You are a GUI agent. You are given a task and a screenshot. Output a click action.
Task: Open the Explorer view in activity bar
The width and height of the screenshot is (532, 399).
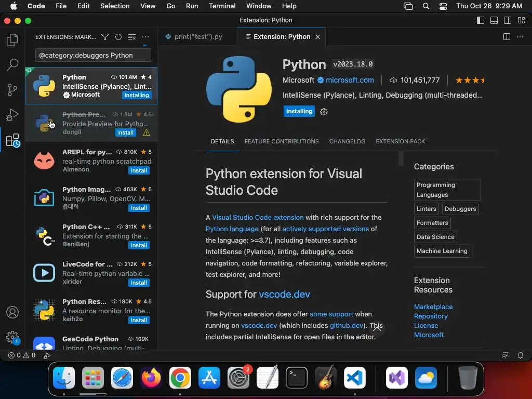12,40
